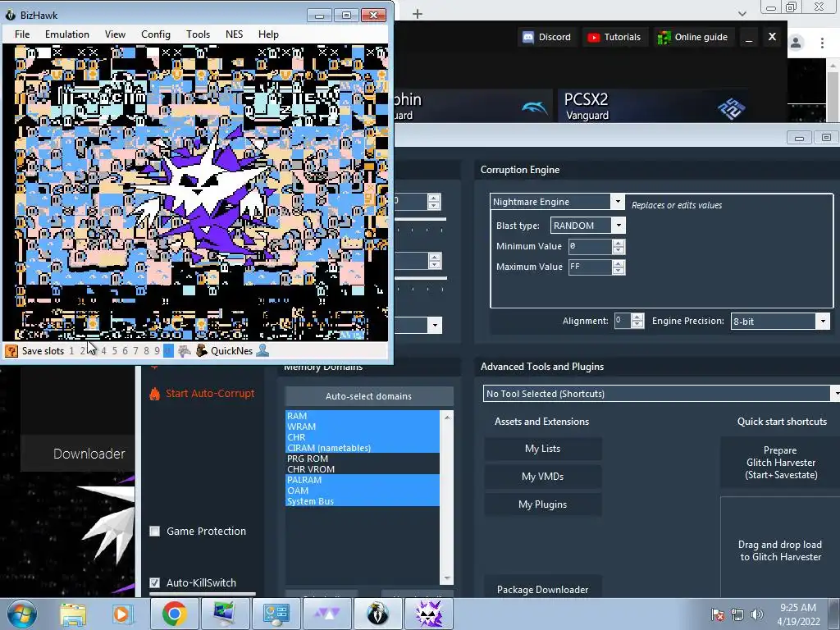The height and width of the screenshot is (630, 840).
Task: Click the controller icon beside the save slots
Action: 185,351
